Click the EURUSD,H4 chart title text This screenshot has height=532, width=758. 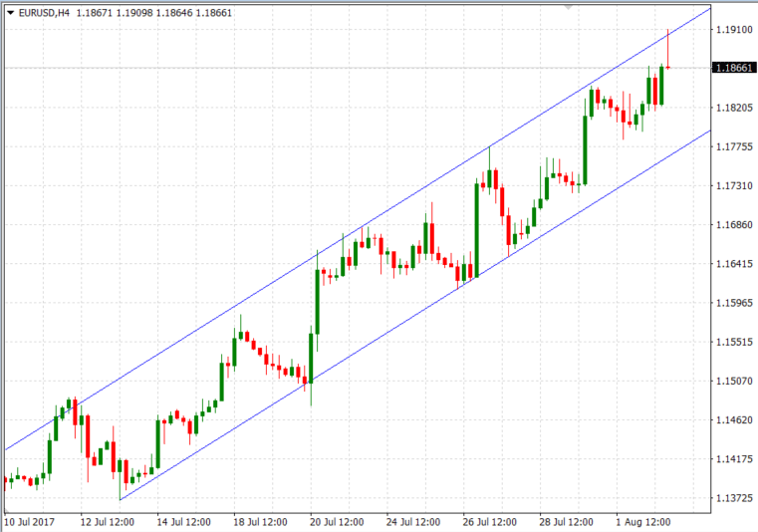(x=44, y=13)
